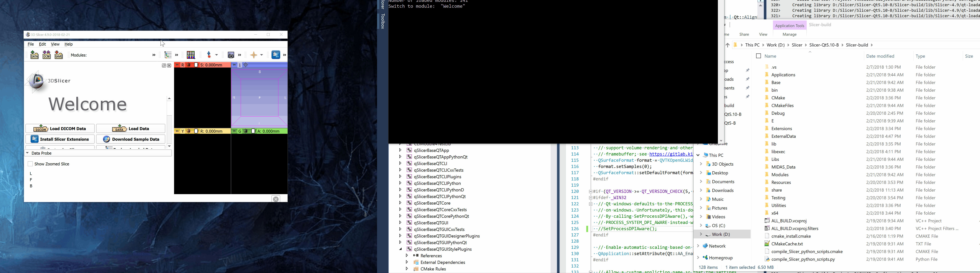Screen dimensions: 980x273
Task: Open module hierarchy tree icon in toolbar
Action: pos(168,55)
